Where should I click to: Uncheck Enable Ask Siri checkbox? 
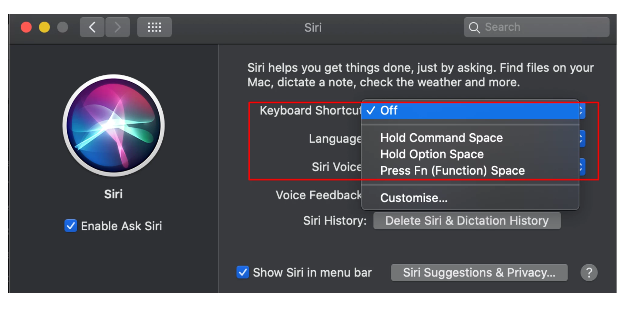(x=71, y=226)
